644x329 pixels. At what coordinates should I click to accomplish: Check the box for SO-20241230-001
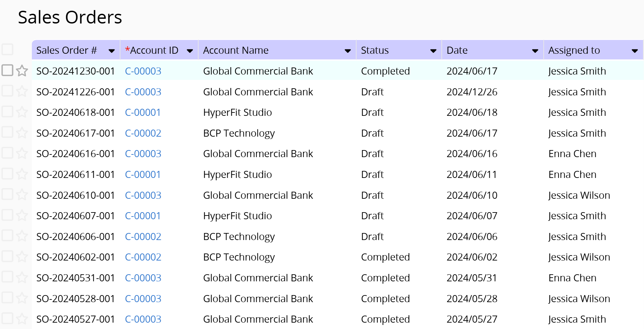[x=7, y=70]
